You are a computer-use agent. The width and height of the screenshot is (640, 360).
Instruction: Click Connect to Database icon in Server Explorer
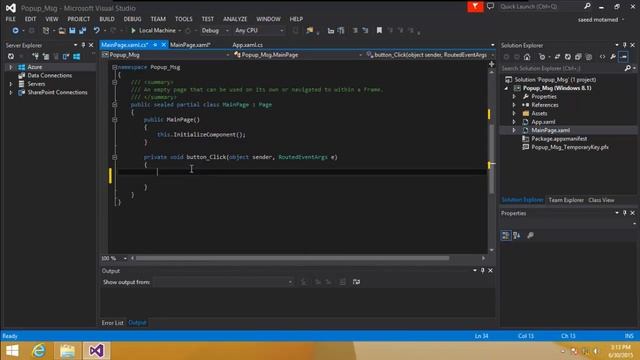click(x=36, y=56)
